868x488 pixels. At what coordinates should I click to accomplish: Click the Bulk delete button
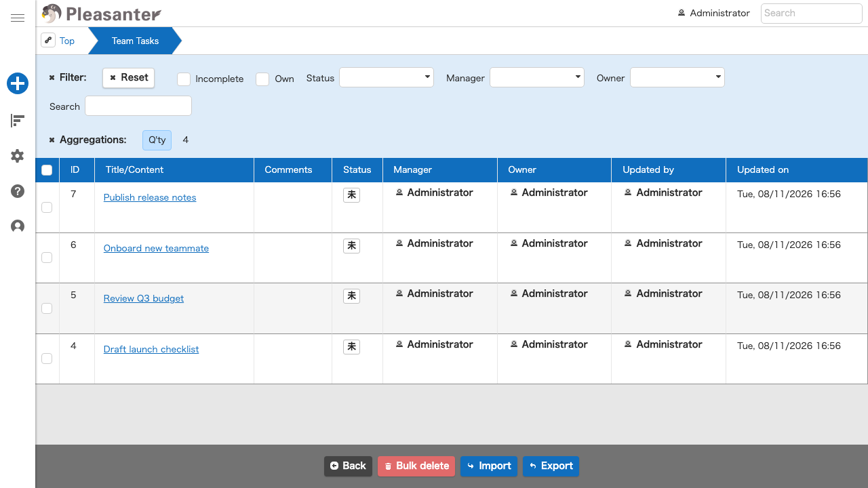pyautogui.click(x=416, y=466)
